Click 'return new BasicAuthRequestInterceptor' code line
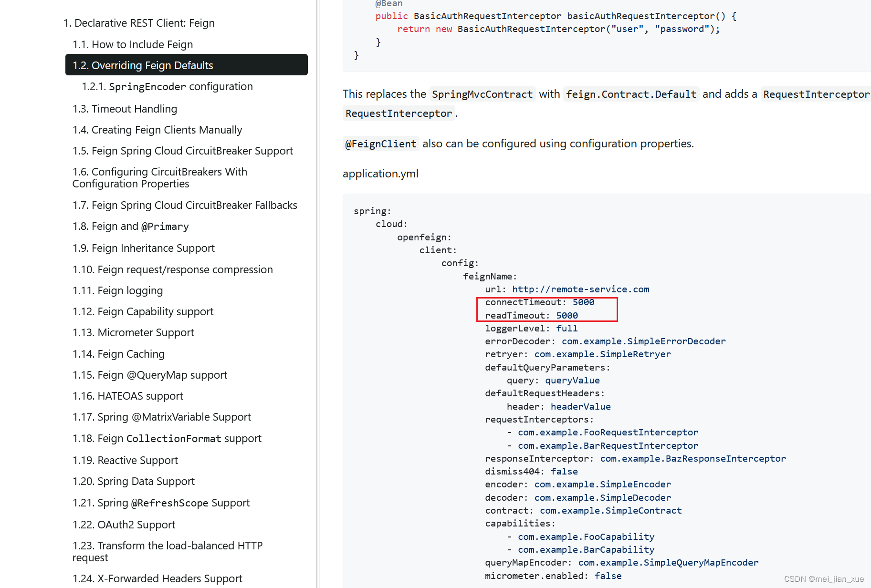871x588 pixels. point(558,29)
